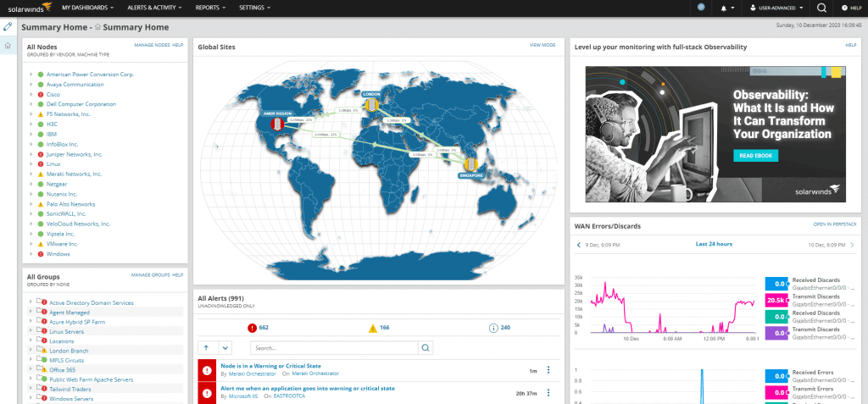Click the pencil edit dashboard icon
The height and width of the screenshot is (404, 868).
pos(8,26)
